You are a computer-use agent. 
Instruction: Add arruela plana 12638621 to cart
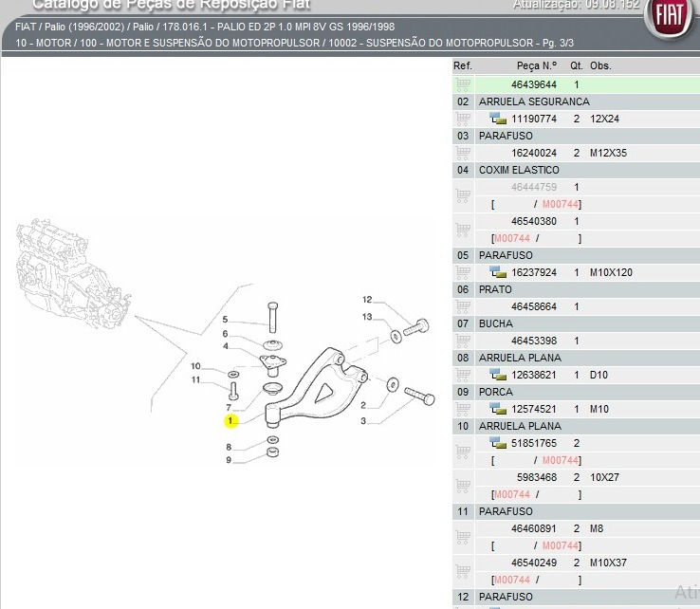coord(463,375)
